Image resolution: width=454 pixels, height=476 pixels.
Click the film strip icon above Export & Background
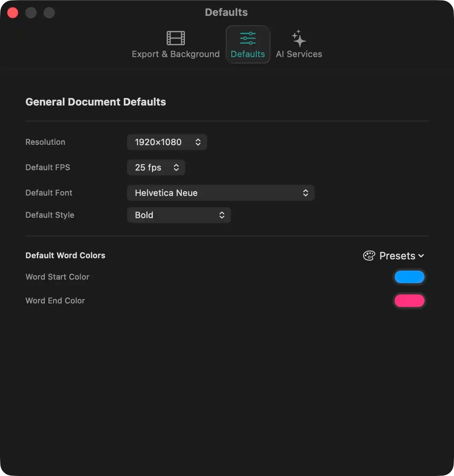tap(176, 38)
